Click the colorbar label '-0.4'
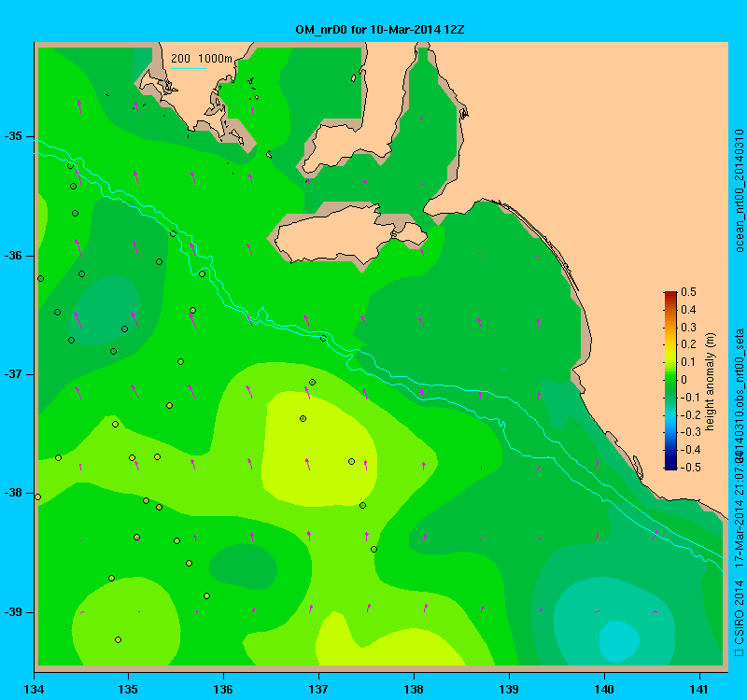 click(x=689, y=450)
